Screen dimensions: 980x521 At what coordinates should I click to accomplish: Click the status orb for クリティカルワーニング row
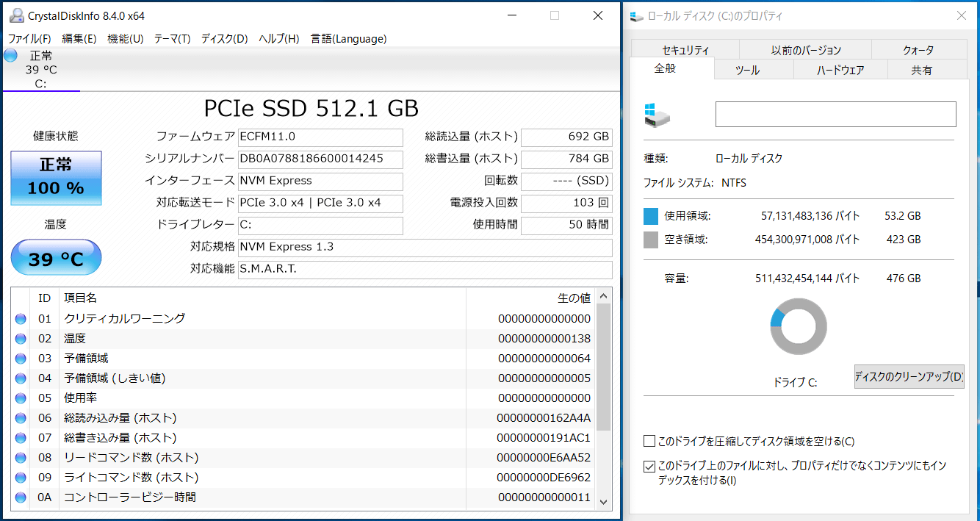21,319
